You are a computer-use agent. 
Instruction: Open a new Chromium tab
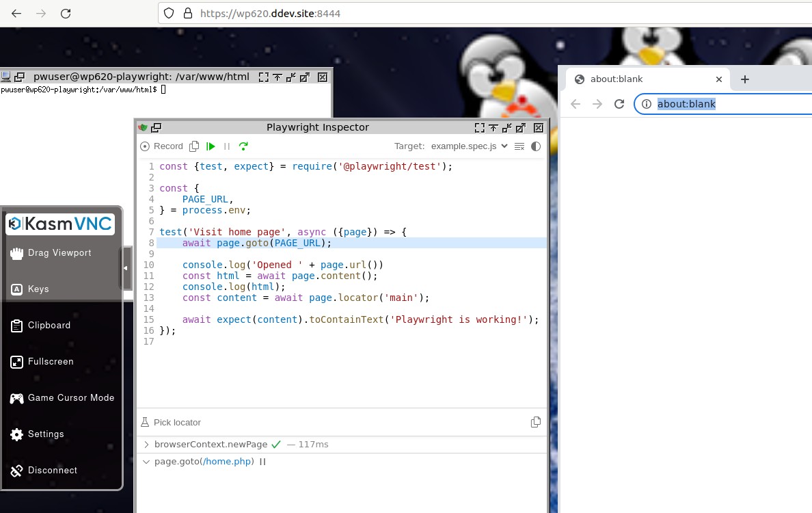click(x=745, y=79)
